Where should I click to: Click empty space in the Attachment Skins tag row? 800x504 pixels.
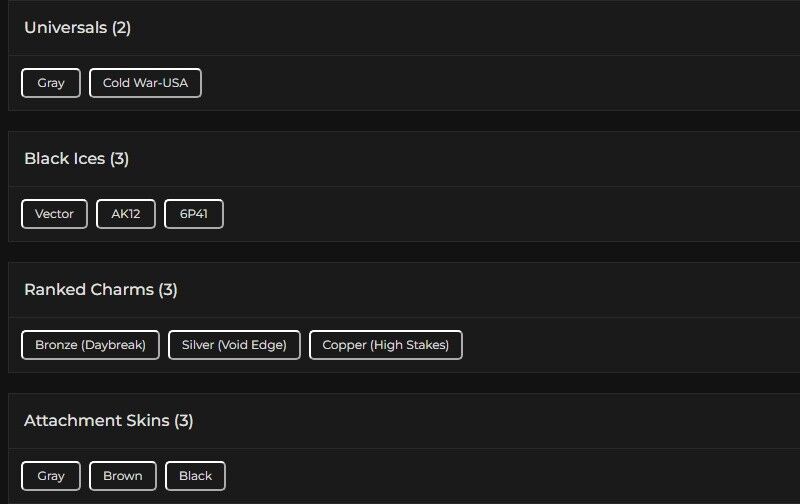(x=500, y=476)
